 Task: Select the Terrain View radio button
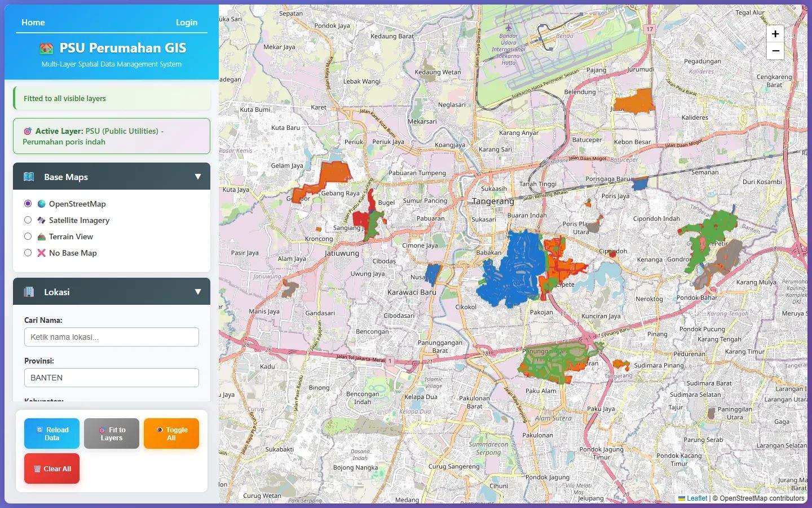click(x=28, y=236)
